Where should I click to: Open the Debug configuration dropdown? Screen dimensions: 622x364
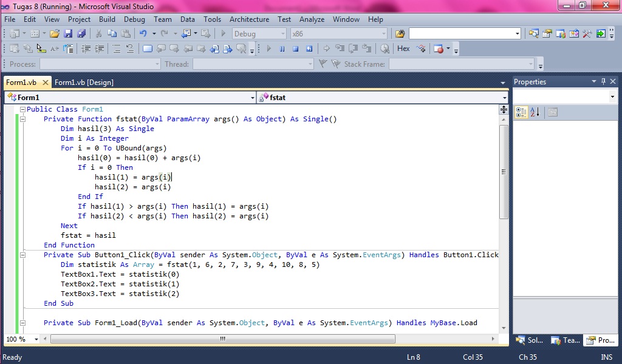click(x=282, y=34)
